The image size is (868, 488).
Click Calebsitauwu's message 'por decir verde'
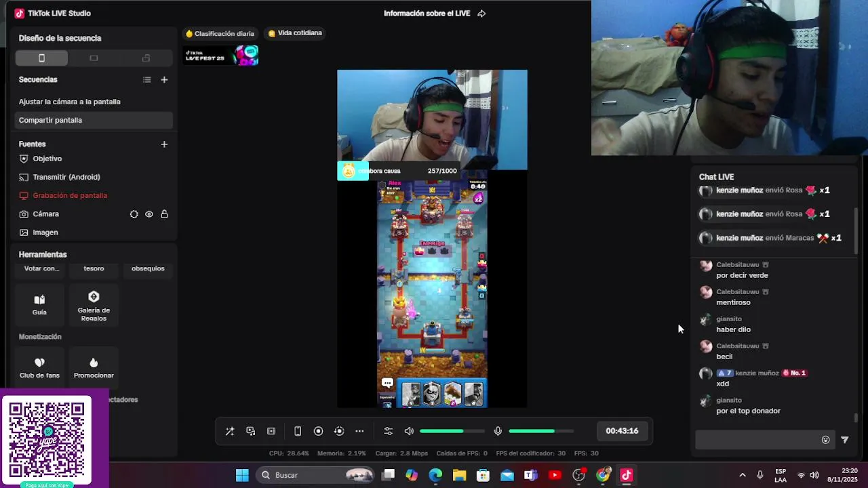coord(742,275)
